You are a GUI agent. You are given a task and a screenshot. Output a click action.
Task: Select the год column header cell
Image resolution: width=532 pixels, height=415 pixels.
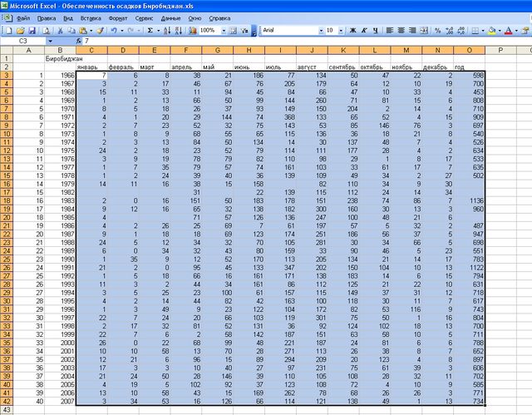pyautogui.click(x=469, y=67)
